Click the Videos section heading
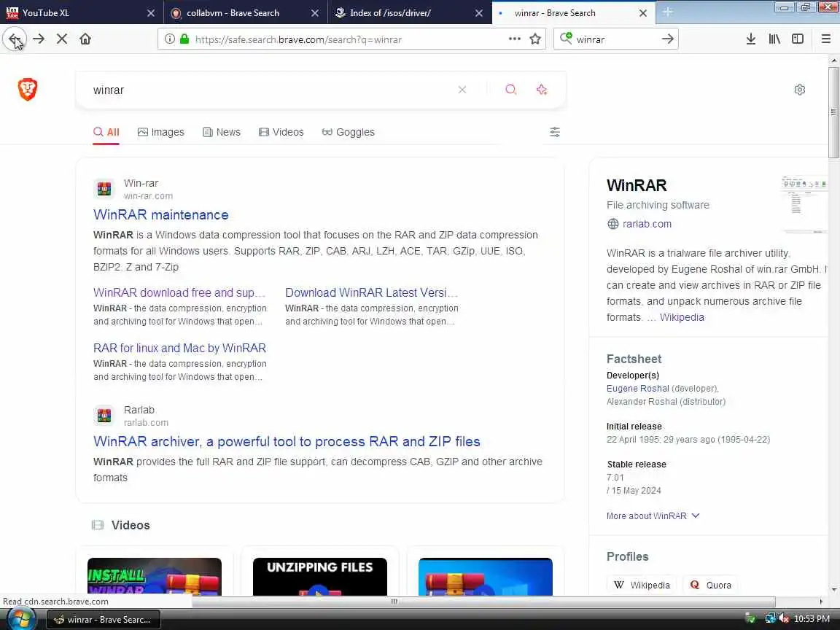 131,525
